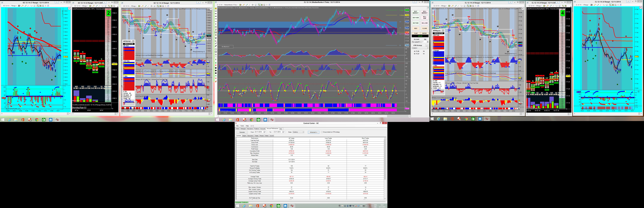Open the Help menu in Control Center
644x208 pixels.
[247, 126]
